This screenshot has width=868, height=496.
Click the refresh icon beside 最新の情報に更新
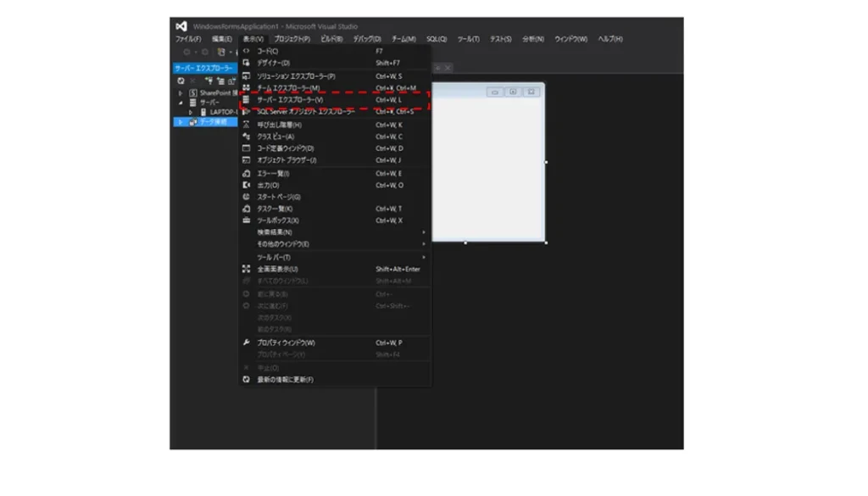(246, 380)
